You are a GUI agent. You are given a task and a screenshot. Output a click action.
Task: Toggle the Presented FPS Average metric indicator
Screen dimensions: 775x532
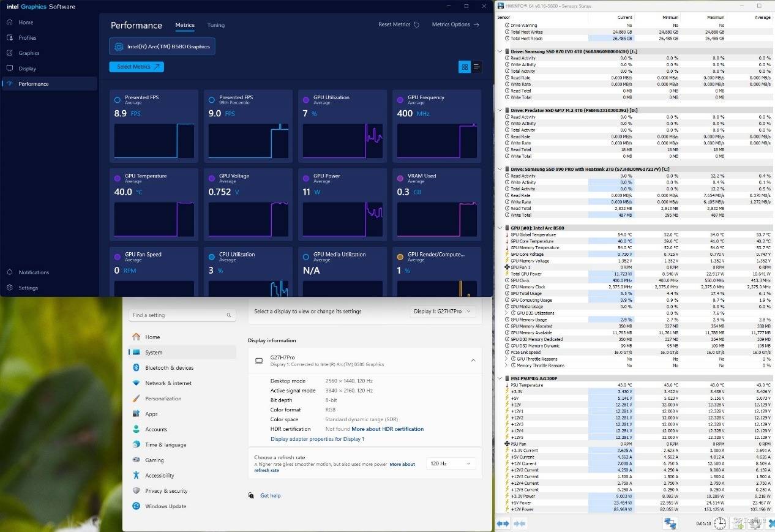pos(118,100)
